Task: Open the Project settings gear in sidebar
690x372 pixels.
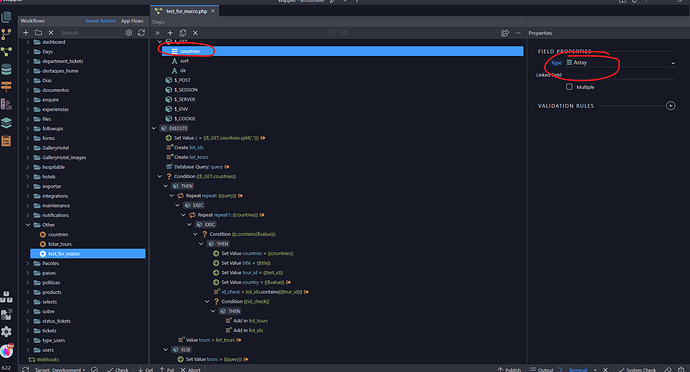Action: pyautogui.click(x=6, y=331)
